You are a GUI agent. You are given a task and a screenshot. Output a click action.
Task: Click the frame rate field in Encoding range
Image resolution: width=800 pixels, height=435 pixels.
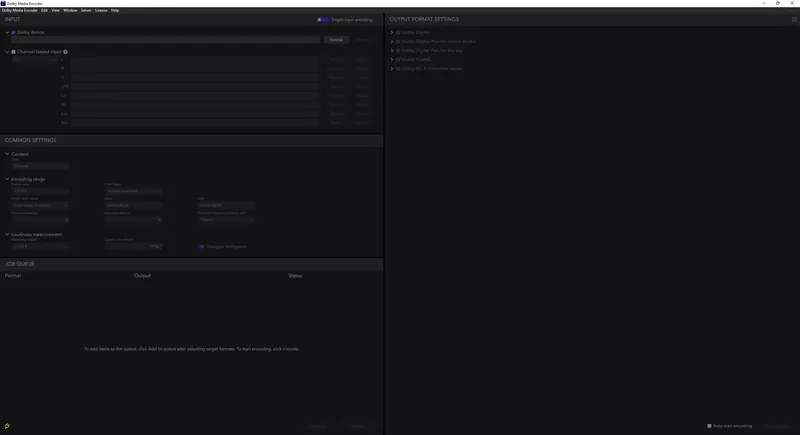(40, 191)
